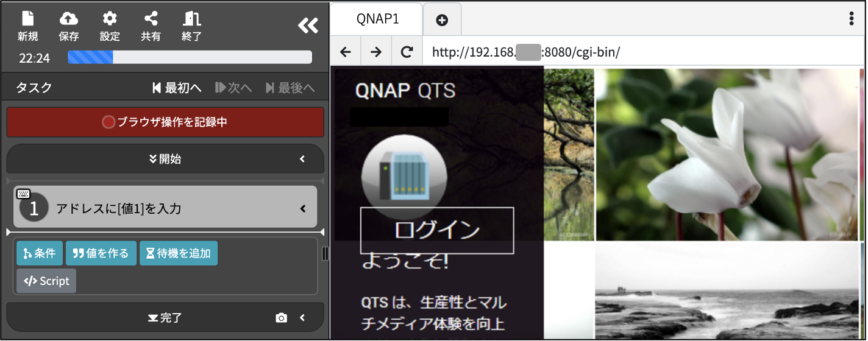Click the browser forward arrow

(376, 52)
